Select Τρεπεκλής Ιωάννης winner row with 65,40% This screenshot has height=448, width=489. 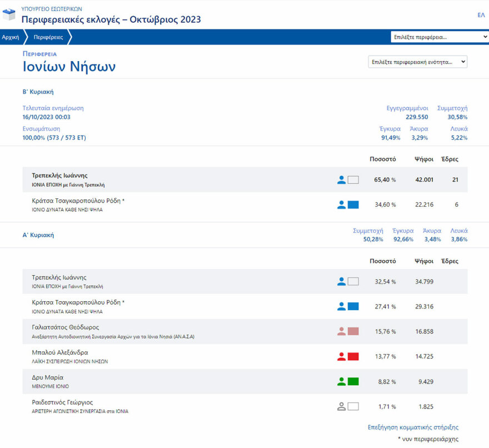click(x=167, y=180)
